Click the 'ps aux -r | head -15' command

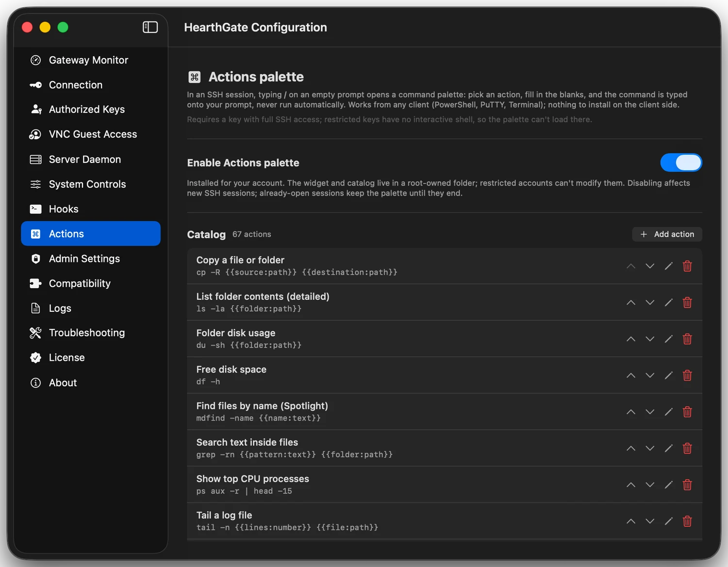(x=244, y=491)
